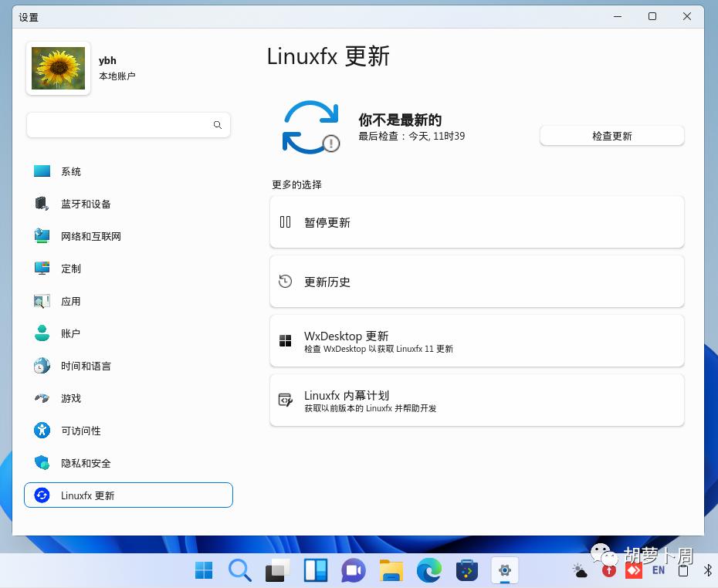Click the 检查更新 button
The width and height of the screenshot is (718, 588).
611,134
